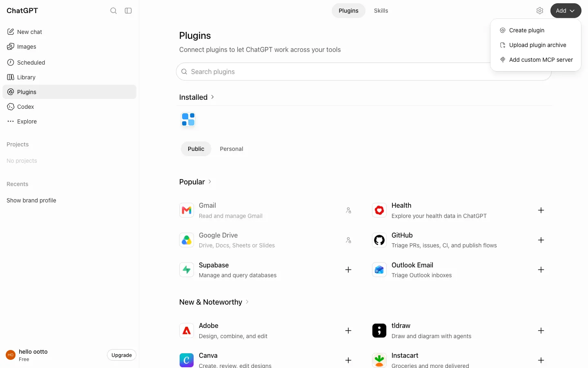Screen dimensions: 588x368
Task: Open the 'Show brand profile' recent chat
Action: tap(69, 200)
